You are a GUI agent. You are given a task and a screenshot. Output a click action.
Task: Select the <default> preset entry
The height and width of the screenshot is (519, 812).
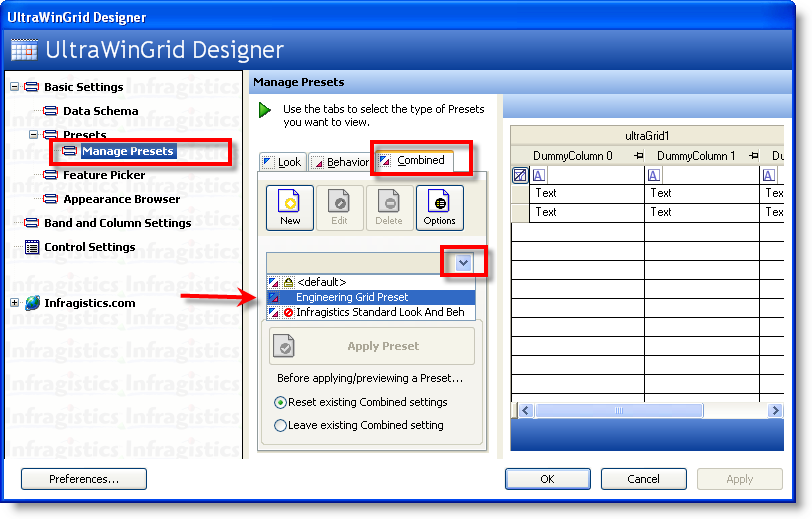(x=371, y=282)
